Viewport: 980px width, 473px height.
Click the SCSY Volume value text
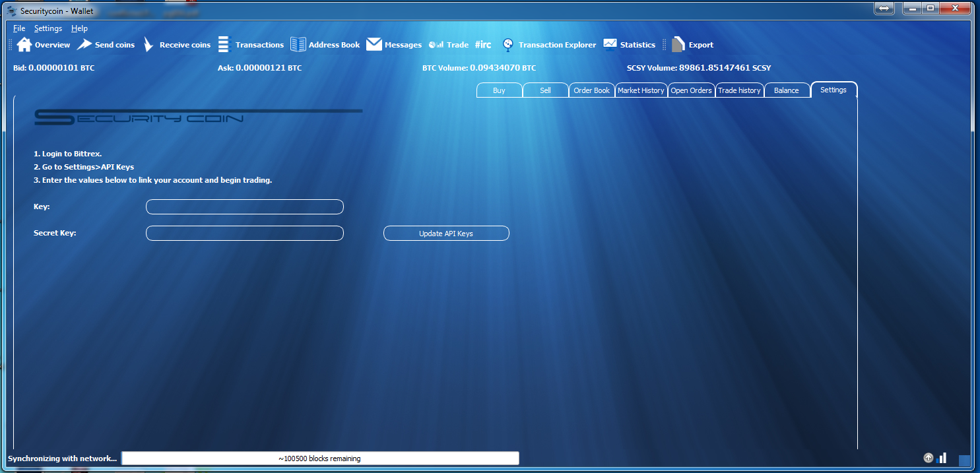point(725,67)
